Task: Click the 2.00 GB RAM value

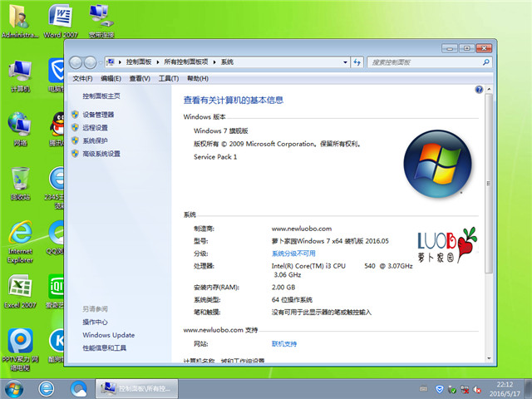Action: point(283,287)
